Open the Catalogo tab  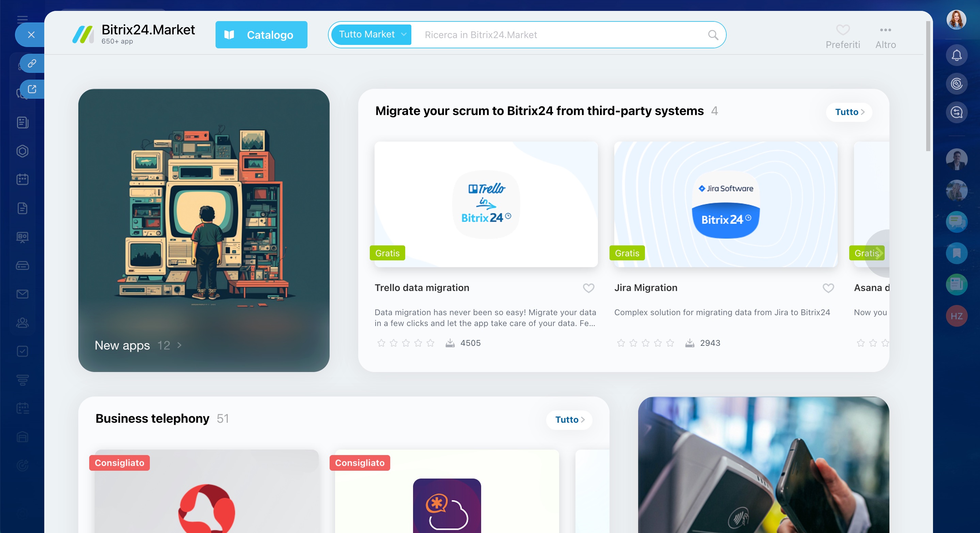pos(262,35)
